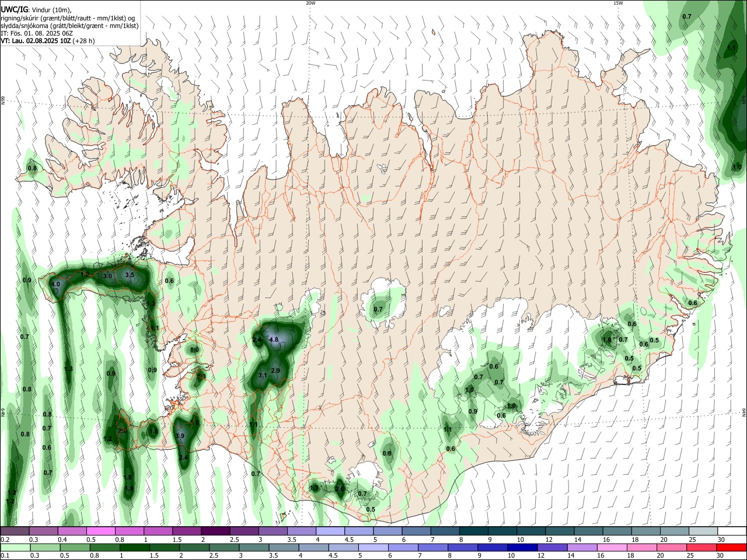Screen dimensions: 747x560
Task: Click the '4.5' label in the upper legend row
Action: pyautogui.click(x=349, y=540)
